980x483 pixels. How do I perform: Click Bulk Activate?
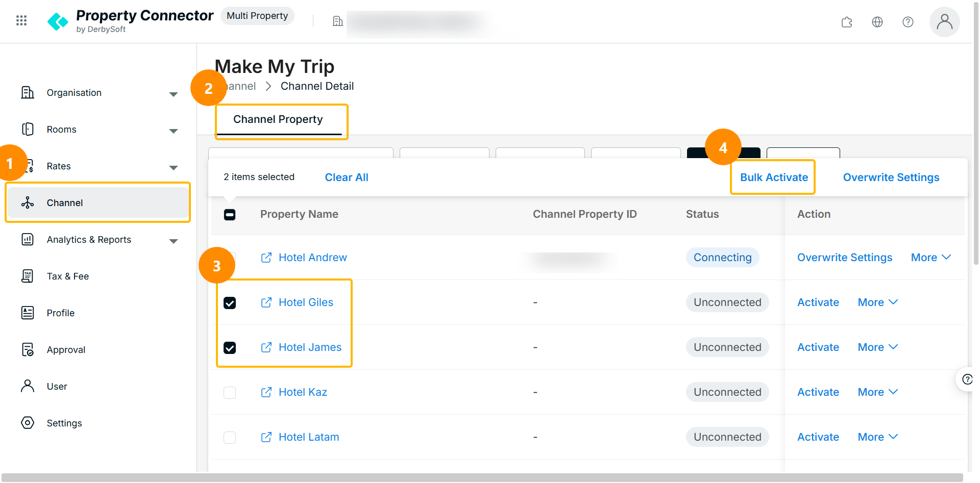tap(774, 177)
